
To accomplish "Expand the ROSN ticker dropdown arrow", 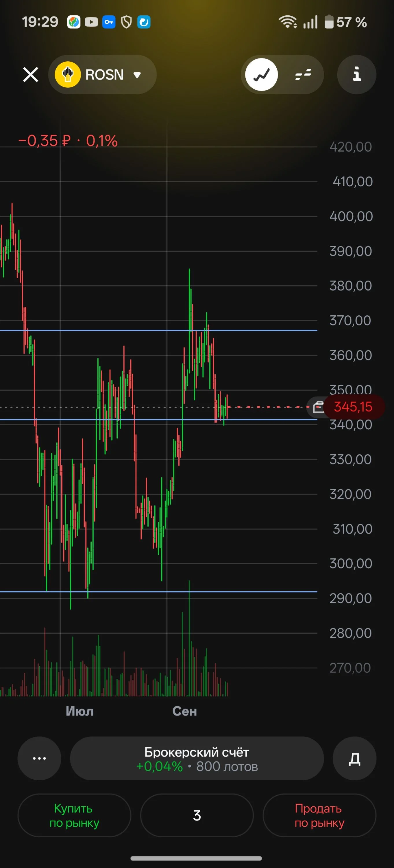I will (x=137, y=75).
